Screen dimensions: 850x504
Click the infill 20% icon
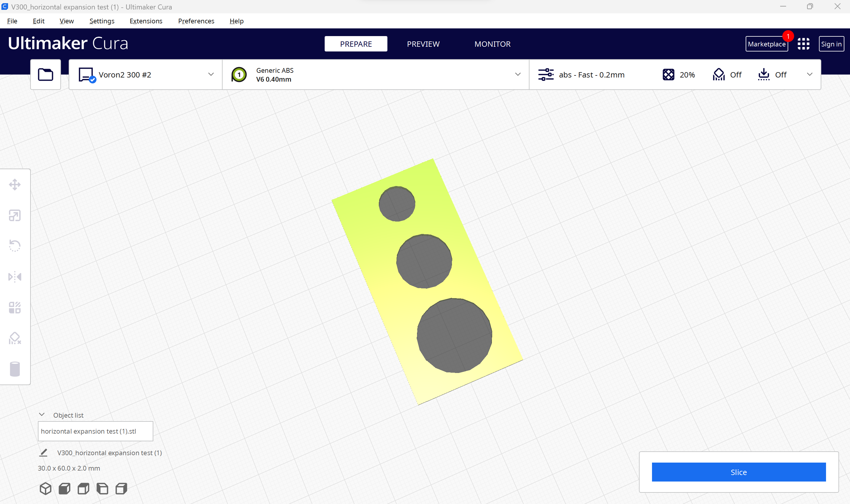coord(668,74)
